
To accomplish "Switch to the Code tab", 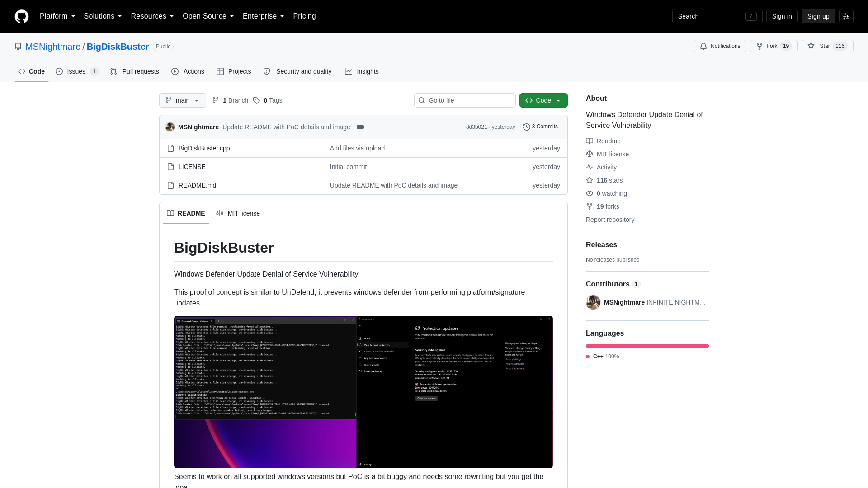I will click(x=32, y=71).
